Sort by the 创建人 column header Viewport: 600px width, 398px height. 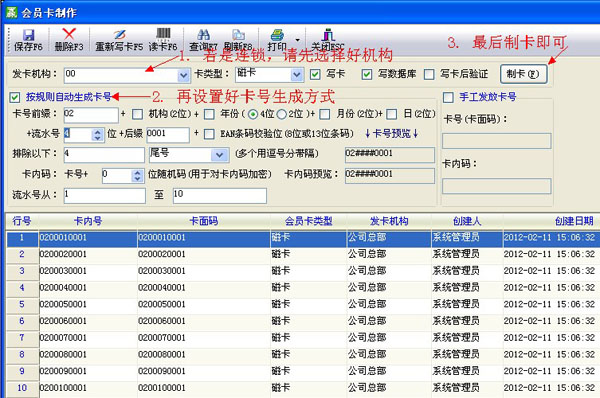click(467, 221)
